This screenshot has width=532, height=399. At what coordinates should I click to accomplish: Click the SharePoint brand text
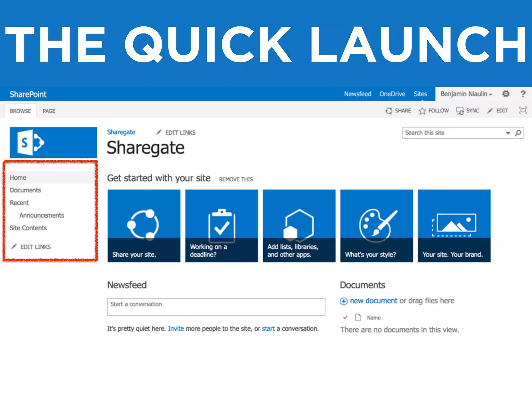click(x=28, y=94)
